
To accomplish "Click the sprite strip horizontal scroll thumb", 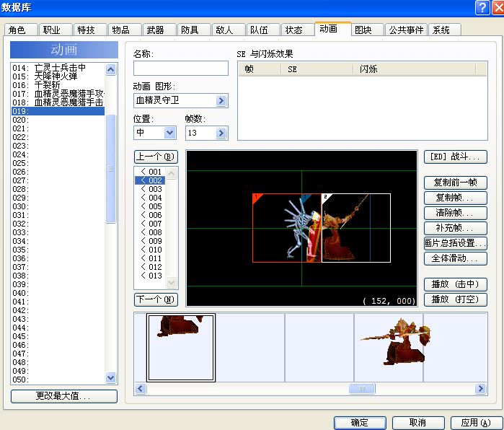I will click(x=362, y=388).
